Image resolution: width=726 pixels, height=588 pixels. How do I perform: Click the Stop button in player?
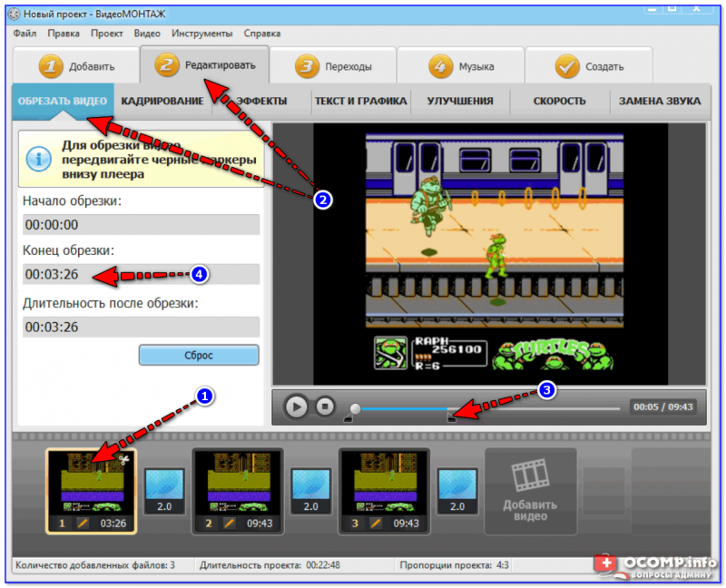tap(325, 407)
